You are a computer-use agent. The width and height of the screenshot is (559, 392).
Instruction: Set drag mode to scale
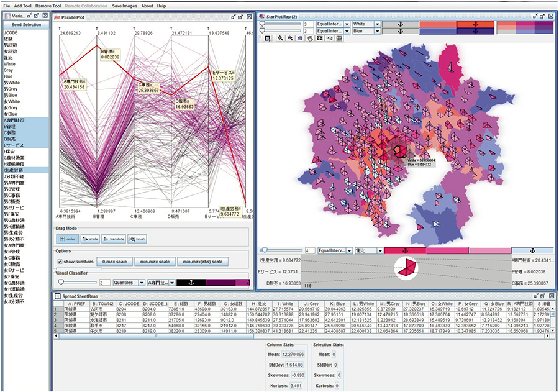click(91, 238)
